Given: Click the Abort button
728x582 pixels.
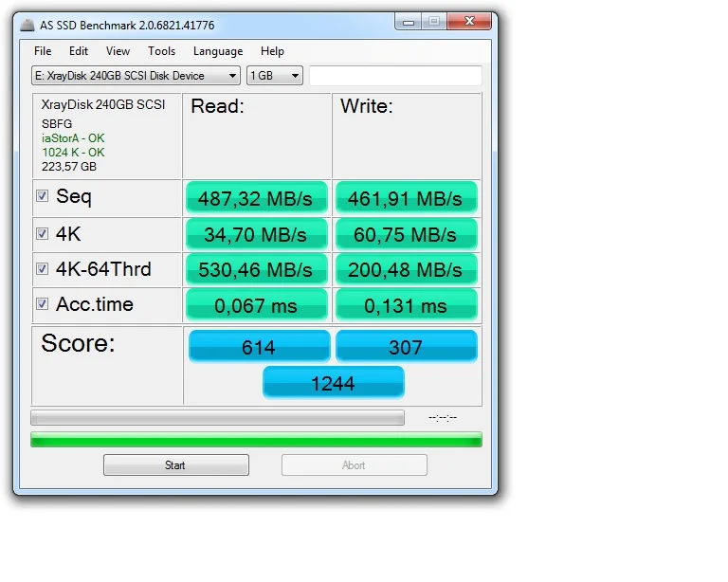Looking at the screenshot, I should (355, 465).
